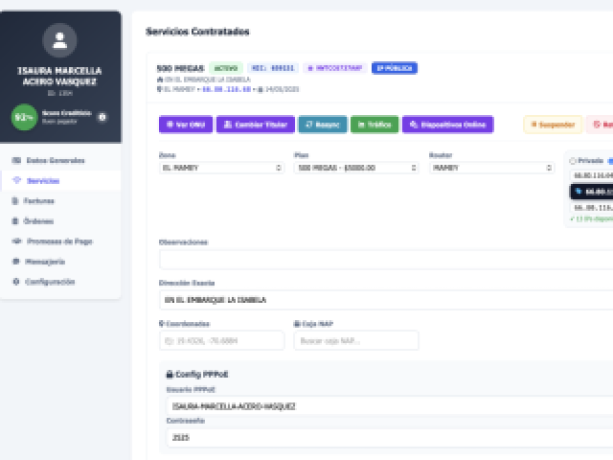Click the Observaciones text field

(386, 259)
